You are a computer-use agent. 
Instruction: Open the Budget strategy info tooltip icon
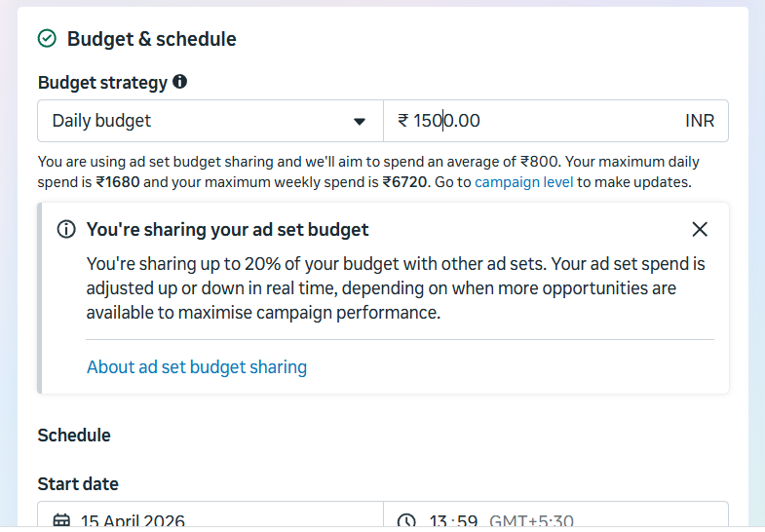[x=179, y=82]
